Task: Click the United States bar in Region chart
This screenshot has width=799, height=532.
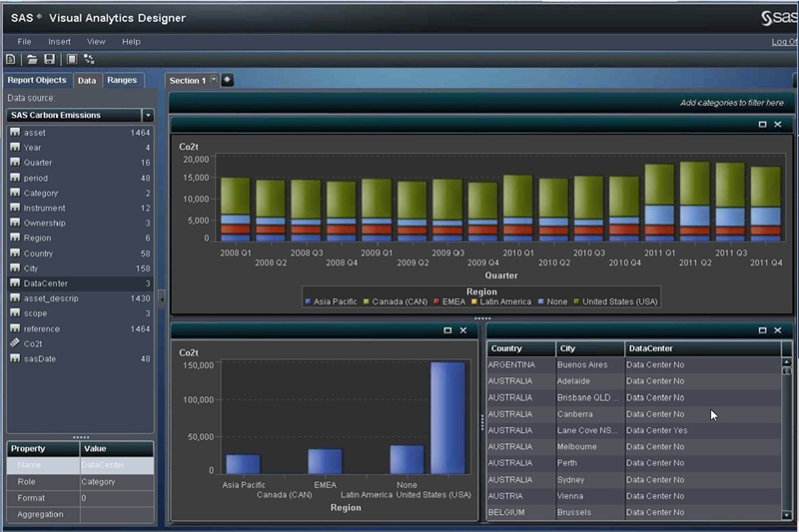Action: pos(447,417)
